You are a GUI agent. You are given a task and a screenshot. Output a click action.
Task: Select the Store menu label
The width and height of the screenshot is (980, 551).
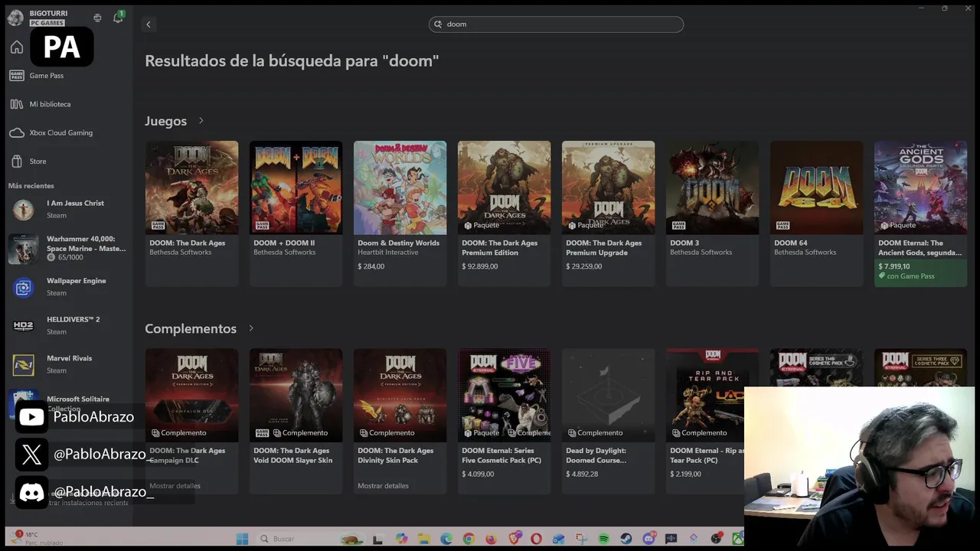[38, 161]
